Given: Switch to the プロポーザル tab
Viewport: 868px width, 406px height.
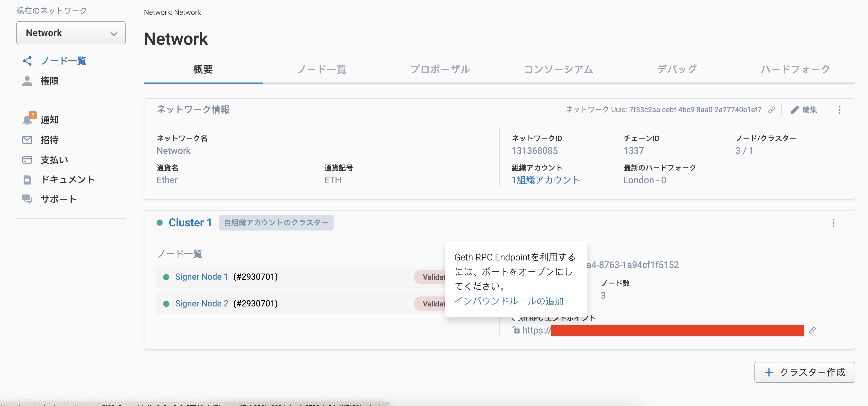Looking at the screenshot, I should pyautogui.click(x=440, y=69).
